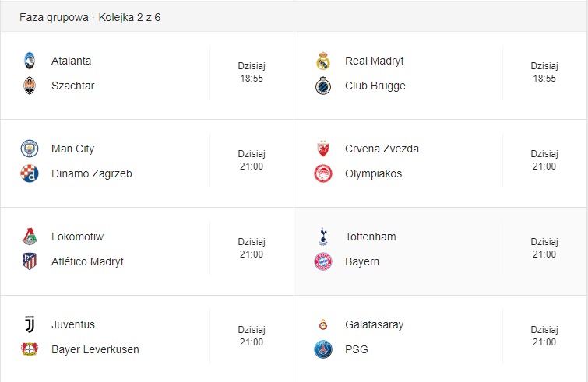Select the Dinamo Zagrzeb logo
Viewport: 588px width, 382px height.
coord(30,173)
